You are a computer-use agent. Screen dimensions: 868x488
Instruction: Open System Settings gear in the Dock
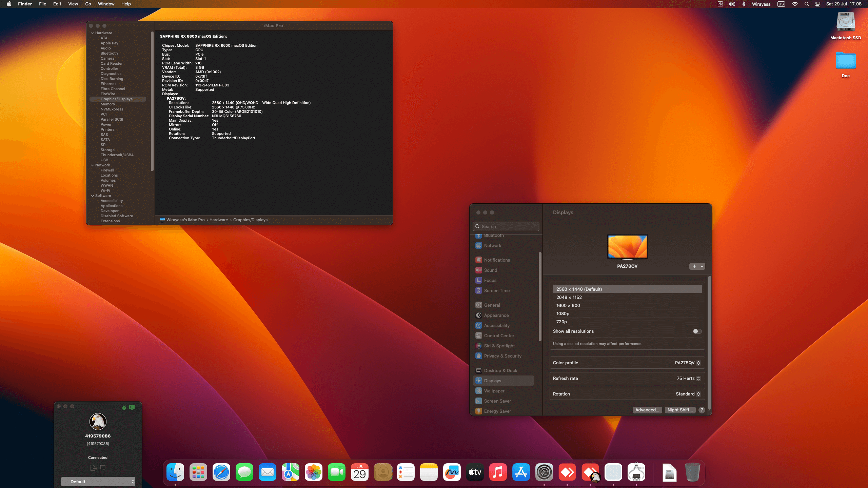tap(544, 472)
